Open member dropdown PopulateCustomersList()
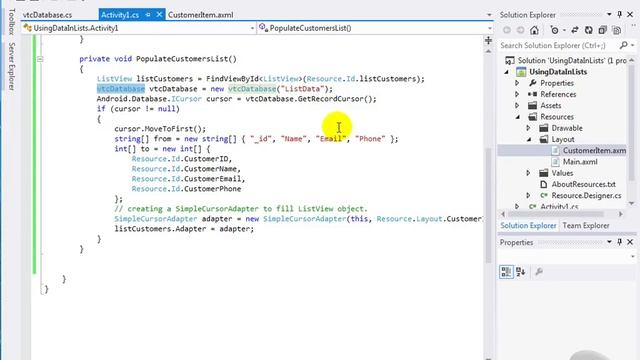 click(489, 28)
